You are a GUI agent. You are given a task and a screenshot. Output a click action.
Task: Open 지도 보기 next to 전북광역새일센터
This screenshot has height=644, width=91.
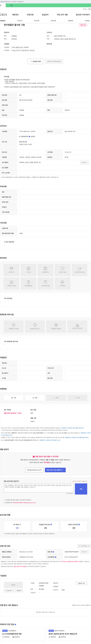[x=85, y=552]
